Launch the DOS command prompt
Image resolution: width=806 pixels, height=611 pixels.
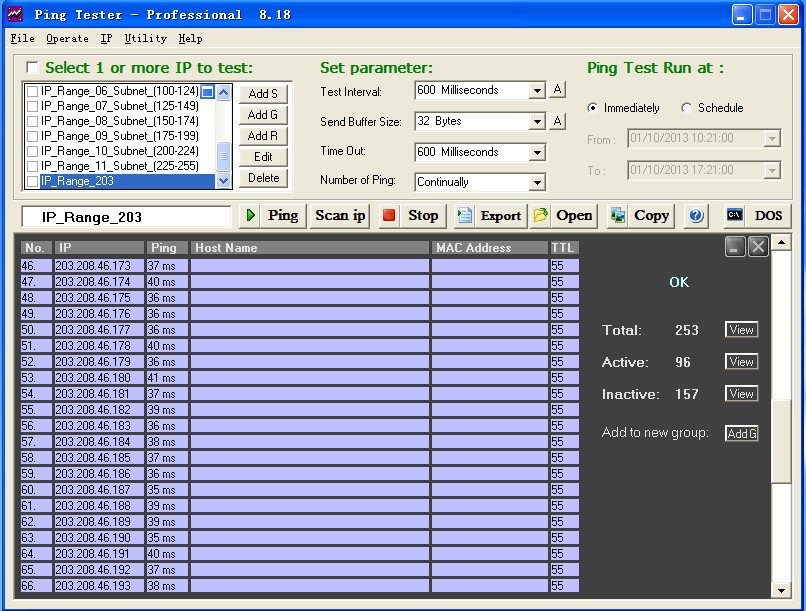[x=756, y=216]
